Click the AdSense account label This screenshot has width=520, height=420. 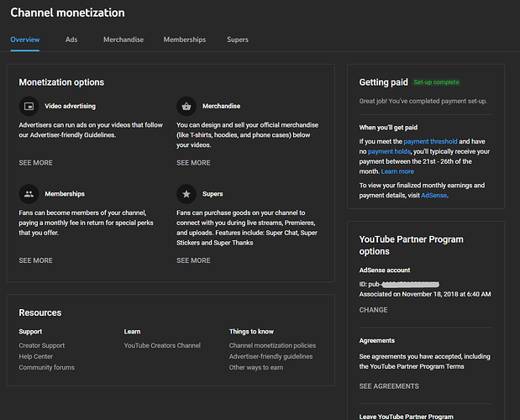coord(385,270)
